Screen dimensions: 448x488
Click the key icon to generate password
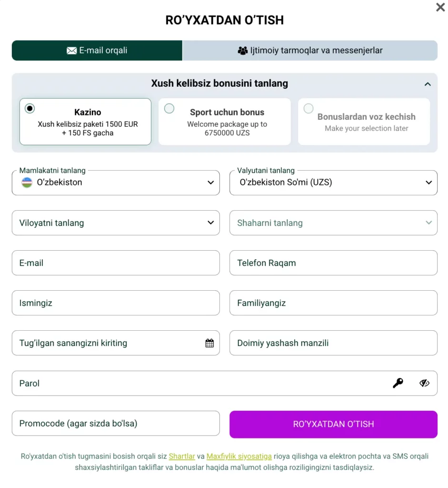coord(398,383)
